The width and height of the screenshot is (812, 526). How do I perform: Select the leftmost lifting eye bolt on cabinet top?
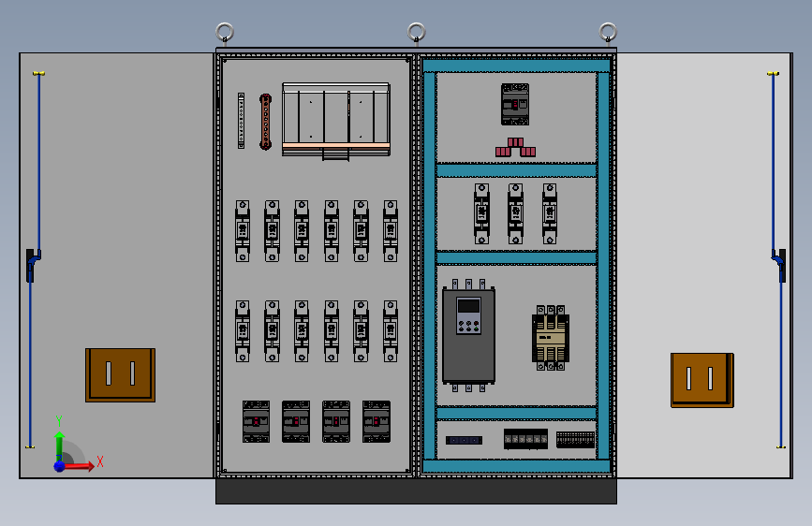tap(224, 33)
